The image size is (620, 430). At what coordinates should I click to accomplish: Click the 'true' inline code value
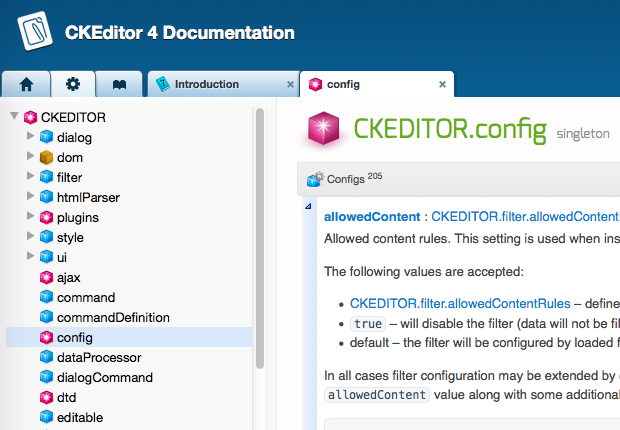point(368,324)
